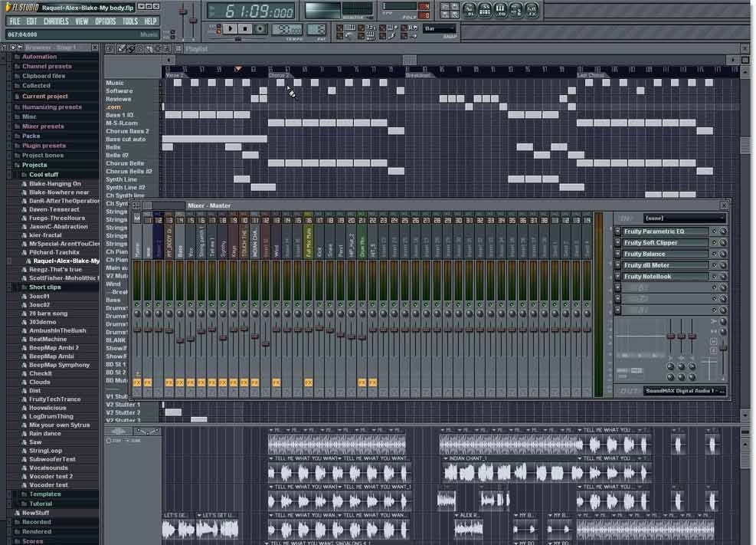
Task: Select the playlist zoom tool
Action: click(166, 49)
